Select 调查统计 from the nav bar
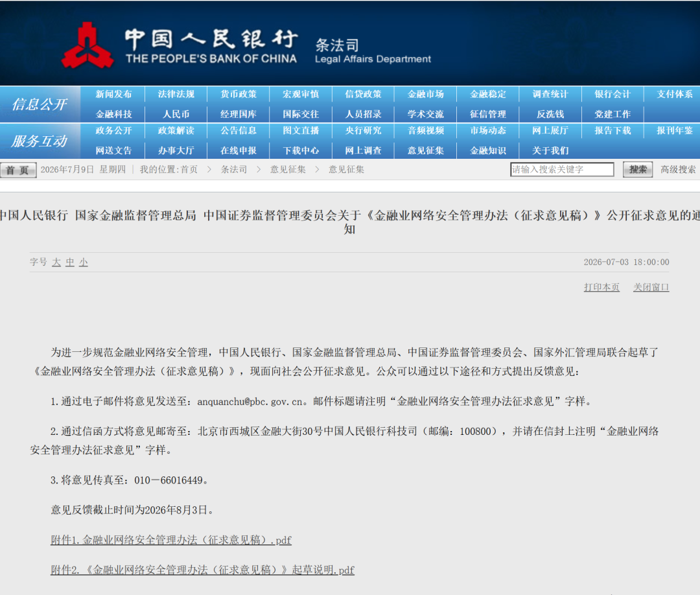700x595 pixels. pos(550,94)
